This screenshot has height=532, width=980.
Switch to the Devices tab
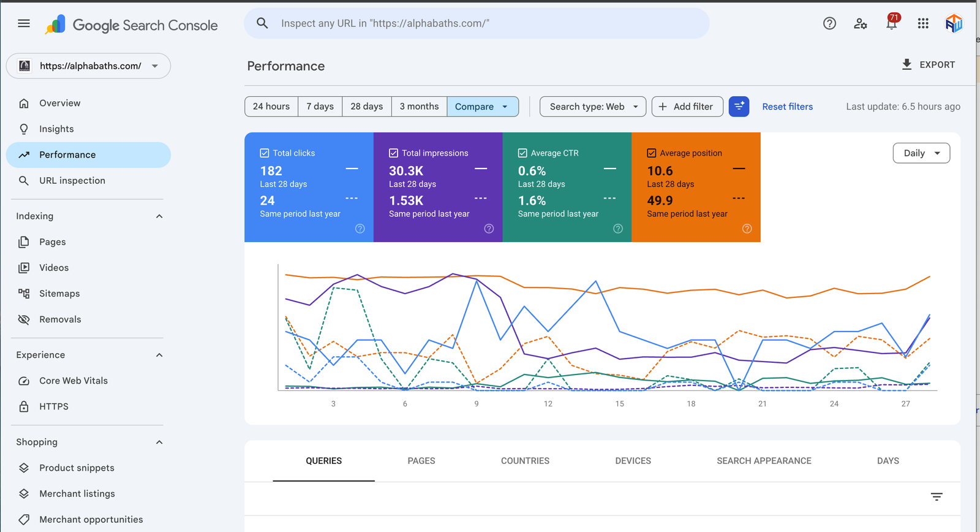[x=633, y=461]
